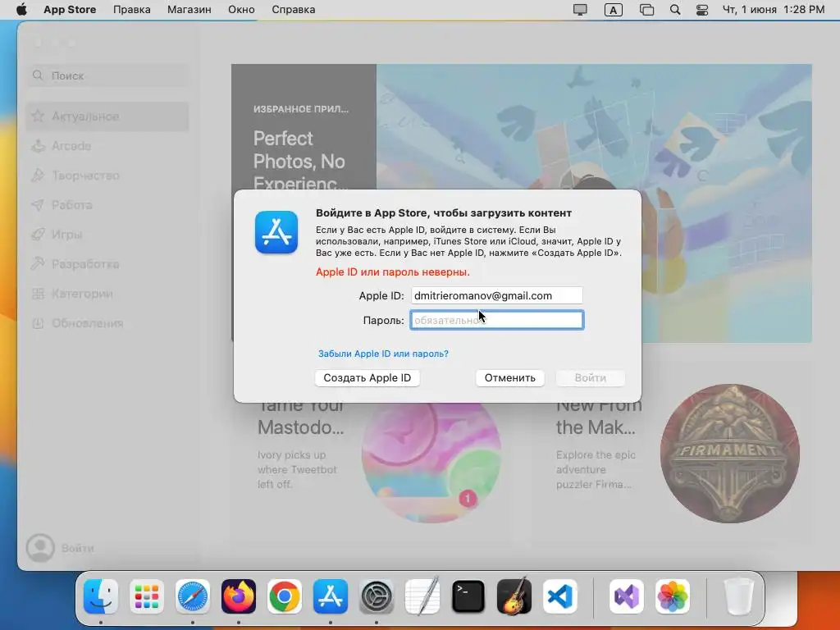
Task: Click the keyboard input source 'A' icon
Action: (614, 10)
